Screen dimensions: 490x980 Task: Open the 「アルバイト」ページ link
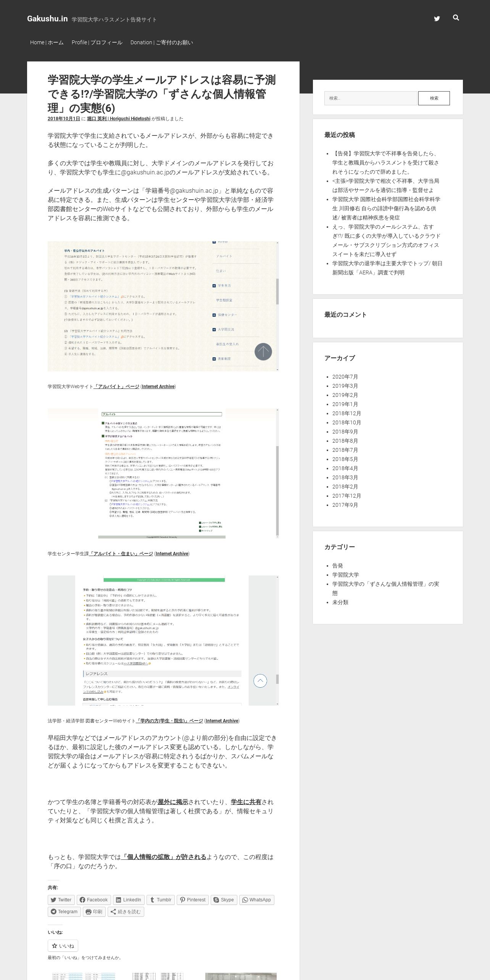116,387
